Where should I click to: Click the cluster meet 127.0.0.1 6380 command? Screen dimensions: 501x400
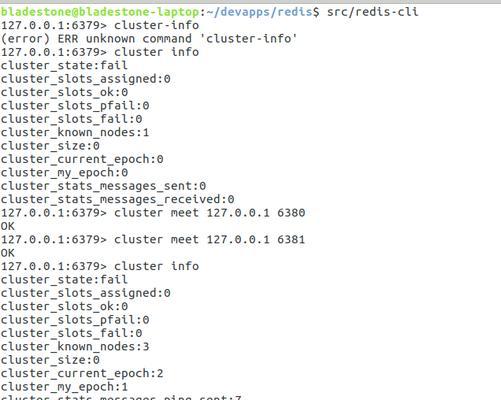209,213
